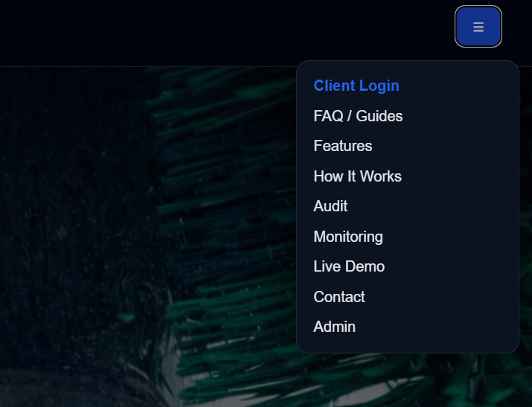The image size is (532, 407).
Task: Launch the Live Demo link
Action: [x=349, y=266]
